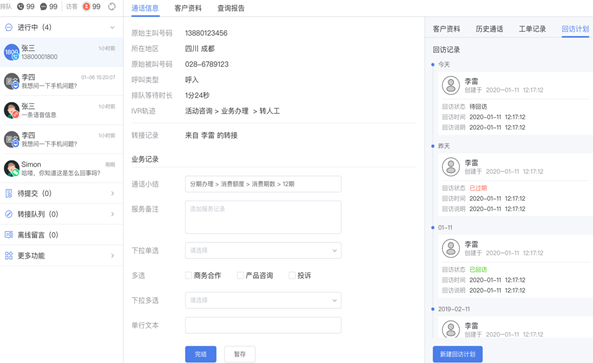Click the 待回访 status text
Image resolution: width=593 pixels, height=363 pixels.
click(478, 107)
